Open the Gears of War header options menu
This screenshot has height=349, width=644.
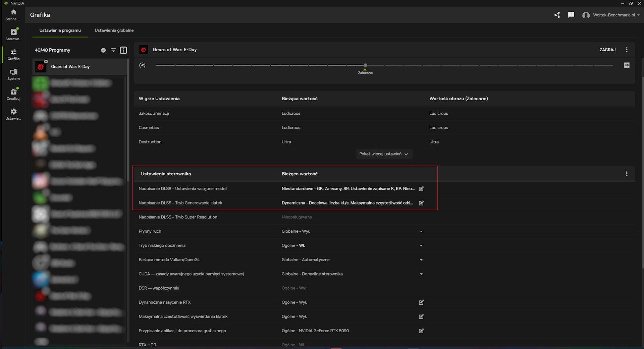pos(627,50)
